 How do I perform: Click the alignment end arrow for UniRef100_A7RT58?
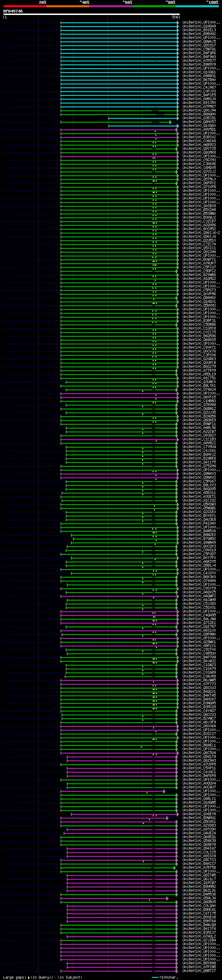coord(175,868)
